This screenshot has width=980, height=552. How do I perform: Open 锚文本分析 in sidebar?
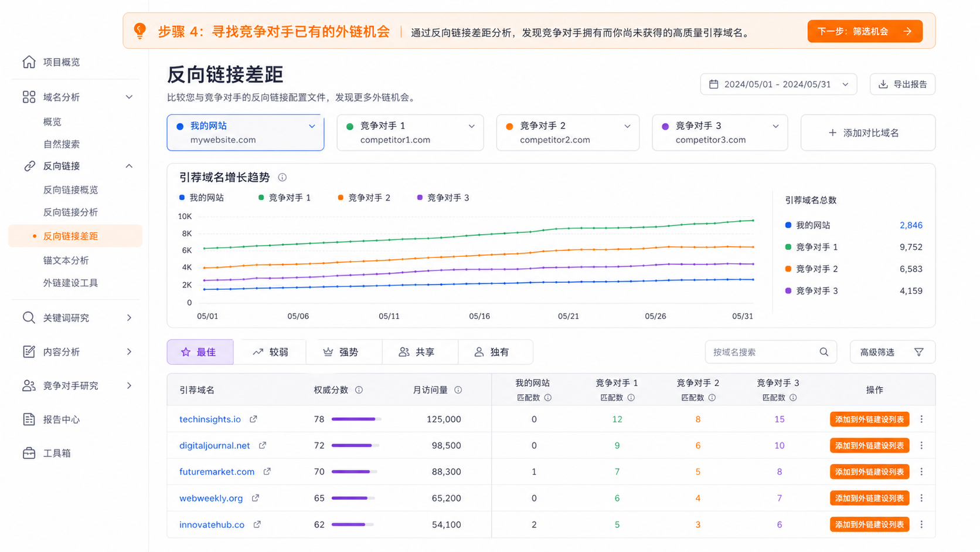pyautogui.click(x=66, y=260)
